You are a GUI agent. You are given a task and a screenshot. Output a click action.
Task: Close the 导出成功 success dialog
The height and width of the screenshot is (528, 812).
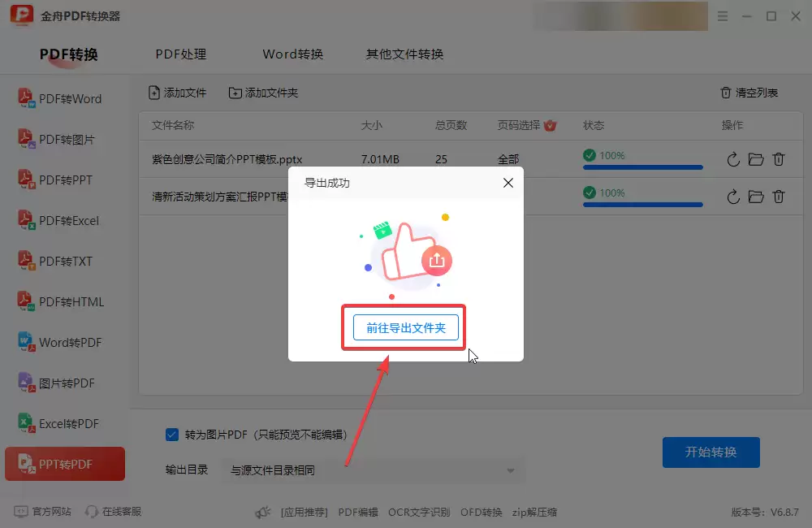pos(508,183)
